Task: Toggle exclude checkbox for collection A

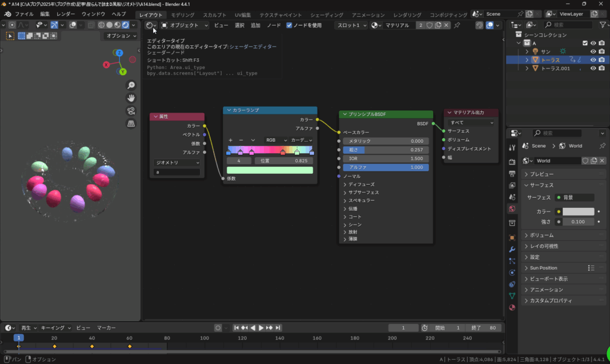Action: click(585, 43)
